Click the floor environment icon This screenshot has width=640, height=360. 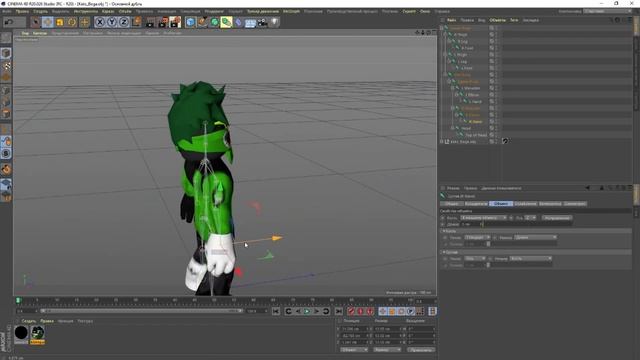250,22
